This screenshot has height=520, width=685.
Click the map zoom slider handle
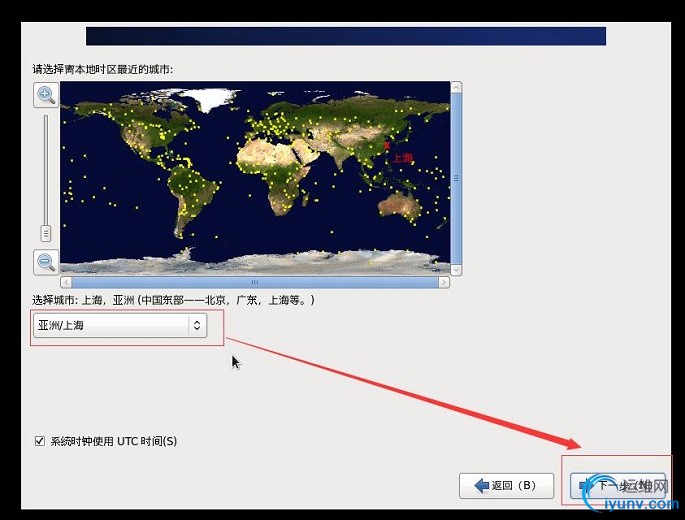tap(46, 233)
